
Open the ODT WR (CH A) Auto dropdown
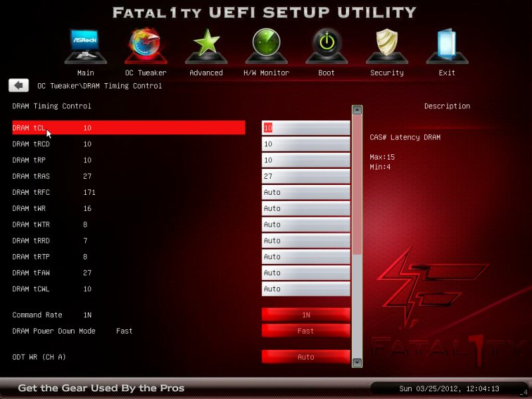click(x=306, y=357)
